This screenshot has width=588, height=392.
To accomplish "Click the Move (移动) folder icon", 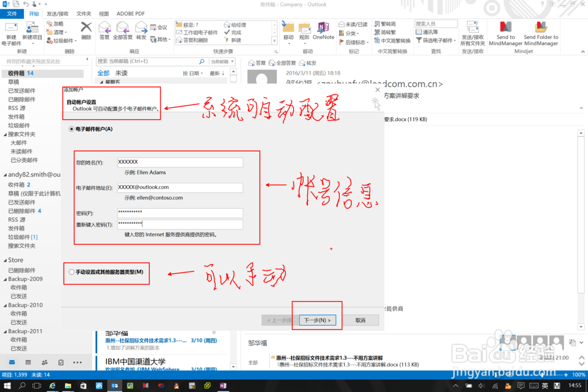I will [x=288, y=28].
